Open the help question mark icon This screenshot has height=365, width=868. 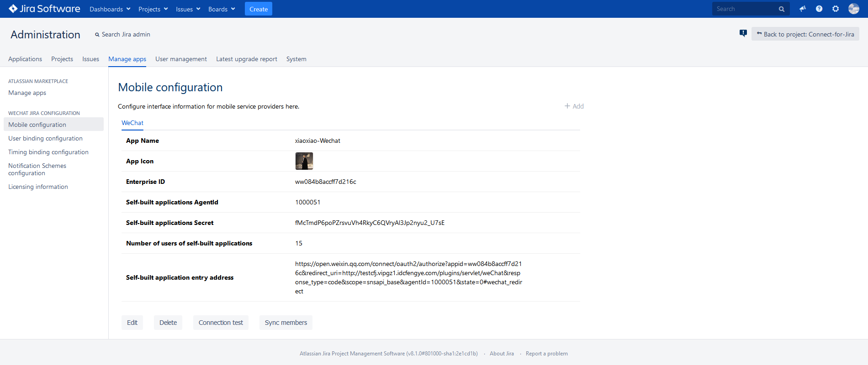(x=819, y=9)
